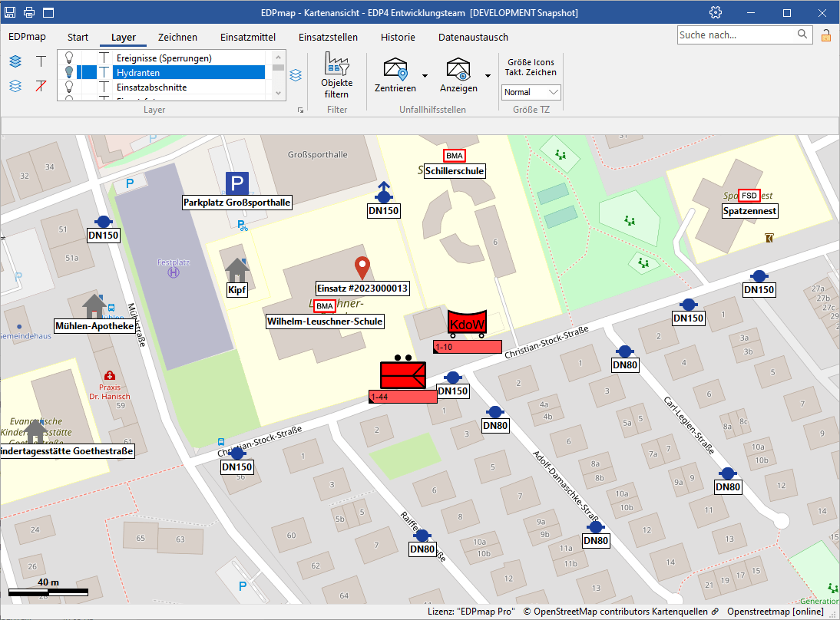The image size is (840, 620).
Task: Open Anzeigen dropdown arrow
Action: click(488, 75)
